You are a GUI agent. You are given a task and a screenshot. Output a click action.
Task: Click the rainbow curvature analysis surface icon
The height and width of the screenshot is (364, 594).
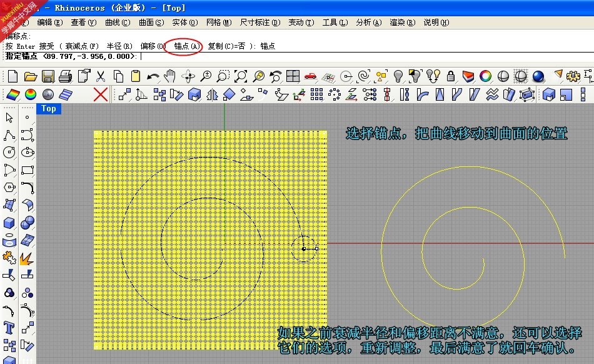[x=13, y=94]
